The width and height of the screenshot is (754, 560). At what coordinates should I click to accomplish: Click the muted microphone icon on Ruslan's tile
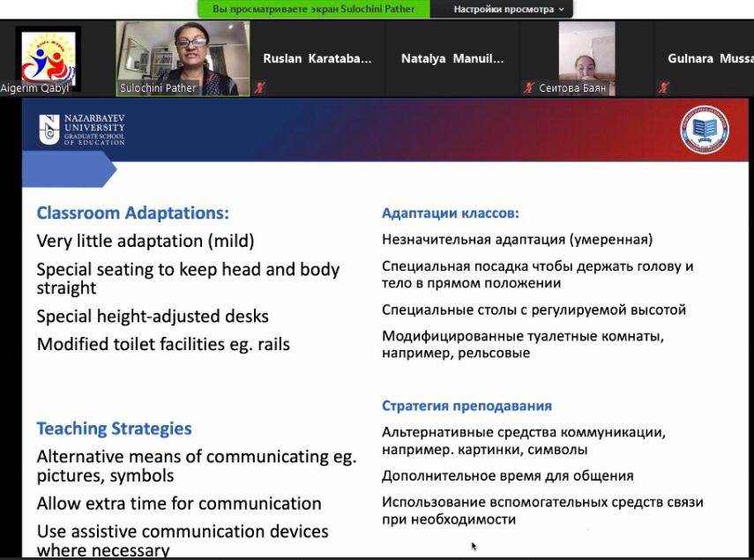[x=259, y=88]
